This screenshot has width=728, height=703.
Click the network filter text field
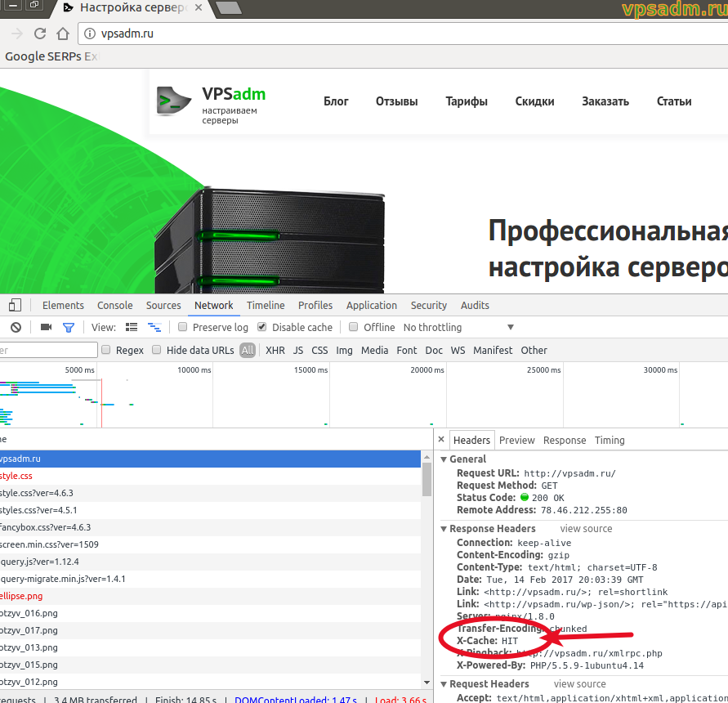[48, 350]
